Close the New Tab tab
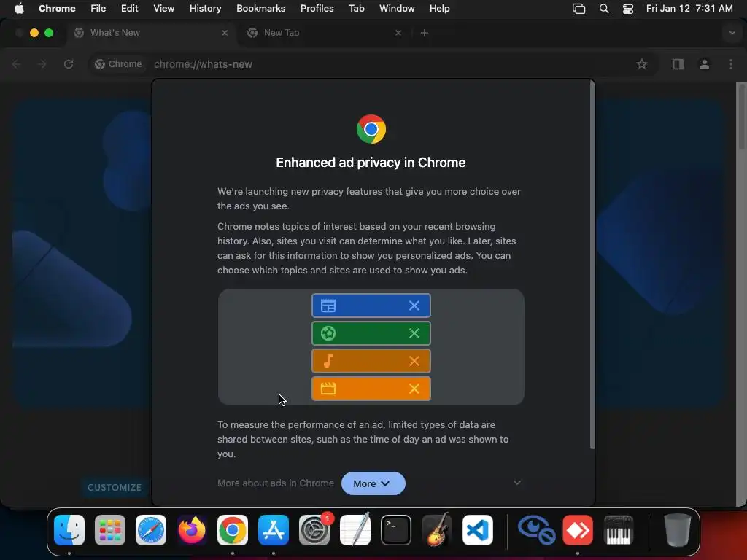747x560 pixels. coord(398,33)
